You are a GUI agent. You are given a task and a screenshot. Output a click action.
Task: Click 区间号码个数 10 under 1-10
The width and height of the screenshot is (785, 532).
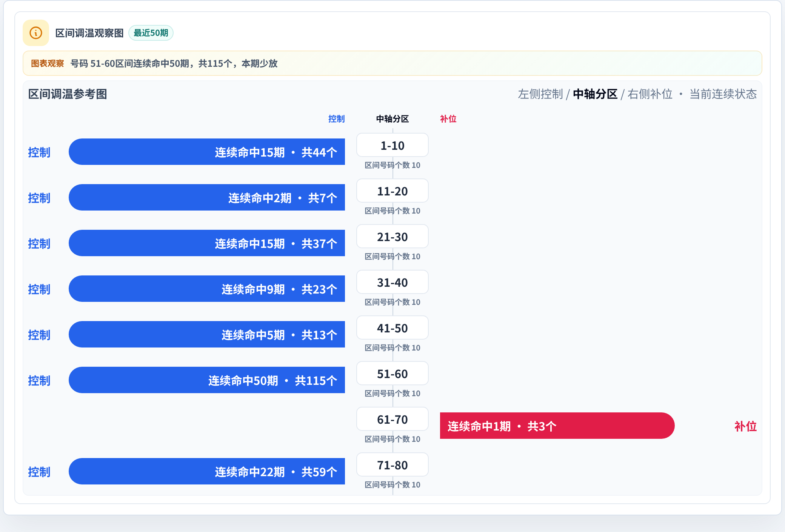tap(392, 165)
